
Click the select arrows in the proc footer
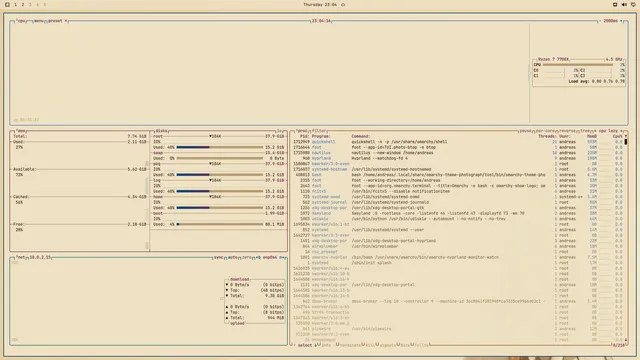(x=305, y=345)
